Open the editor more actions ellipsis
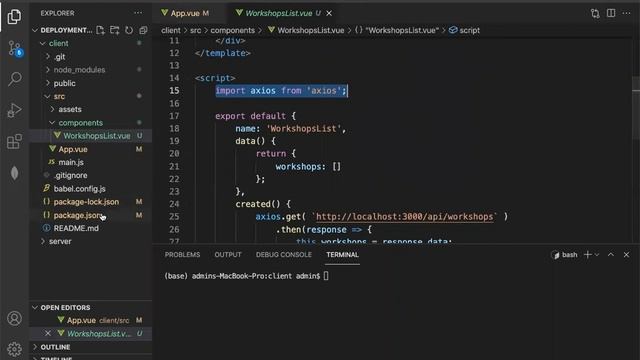 [x=627, y=13]
